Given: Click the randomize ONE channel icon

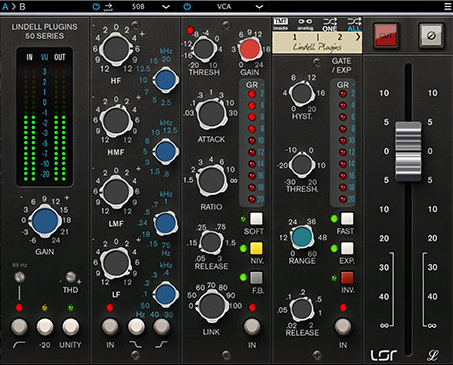Looking at the screenshot, I should (330, 25).
